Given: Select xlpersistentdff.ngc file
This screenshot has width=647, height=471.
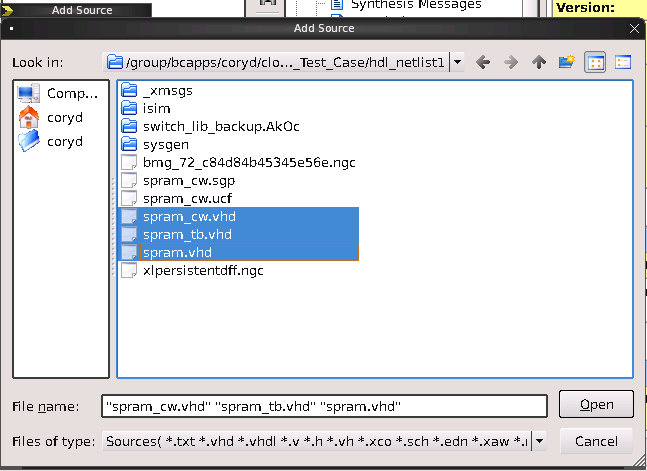Looking at the screenshot, I should (202, 270).
